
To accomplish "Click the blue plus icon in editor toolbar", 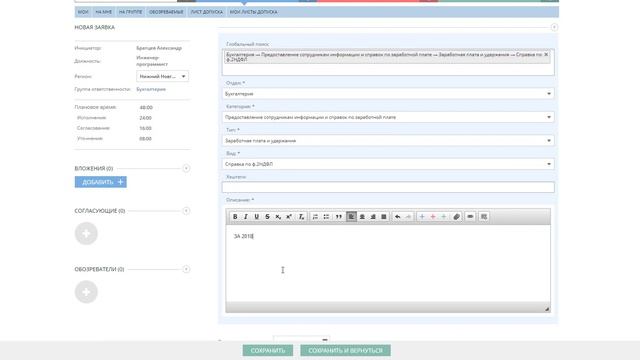I will (x=422, y=217).
